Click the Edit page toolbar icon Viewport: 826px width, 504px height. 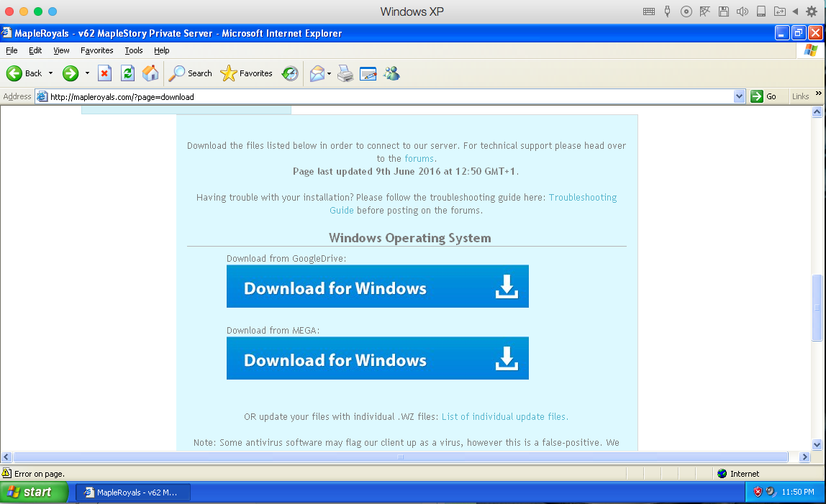(368, 73)
